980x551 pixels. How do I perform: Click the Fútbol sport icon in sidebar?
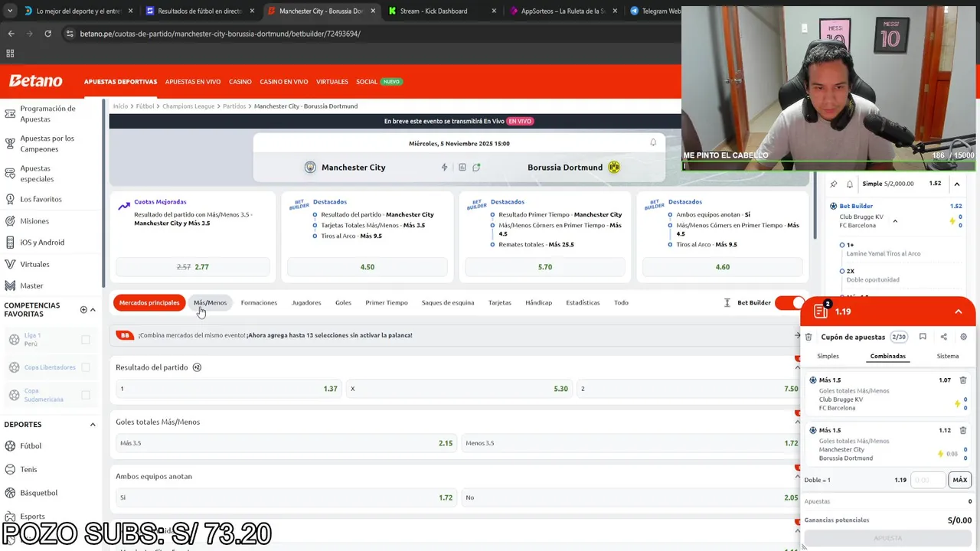11,446
